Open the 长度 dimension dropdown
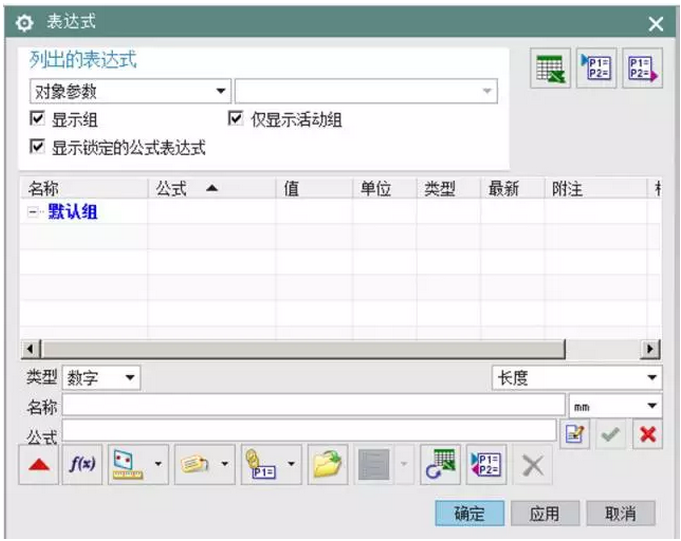This screenshot has height=541, width=681. pos(576,378)
